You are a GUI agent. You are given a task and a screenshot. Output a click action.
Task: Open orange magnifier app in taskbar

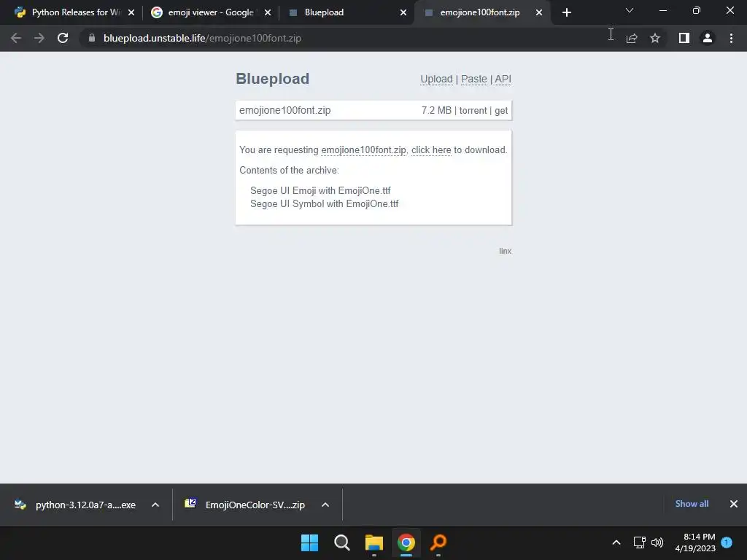(438, 542)
